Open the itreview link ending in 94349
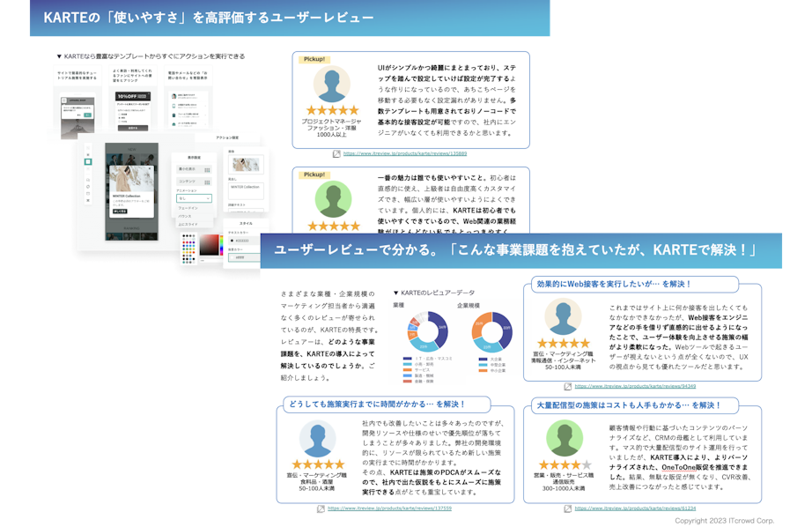Viewport: 812px width, 527px height. tap(635, 386)
